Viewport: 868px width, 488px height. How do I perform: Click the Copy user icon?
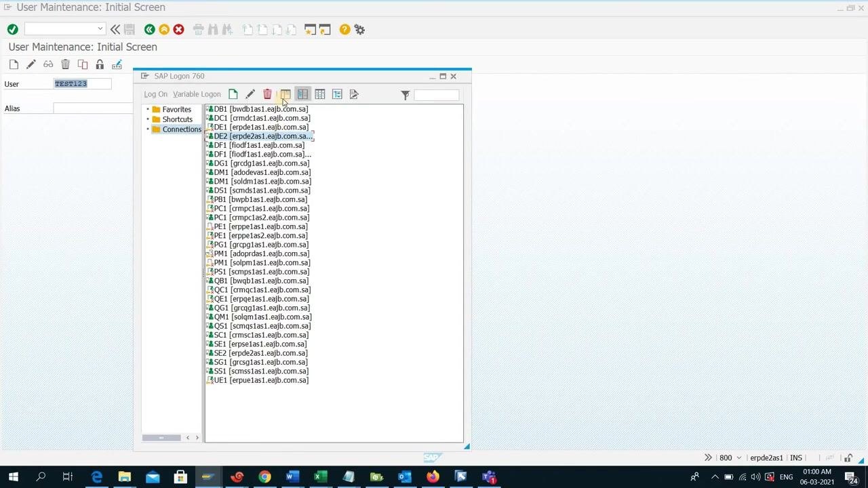click(83, 64)
